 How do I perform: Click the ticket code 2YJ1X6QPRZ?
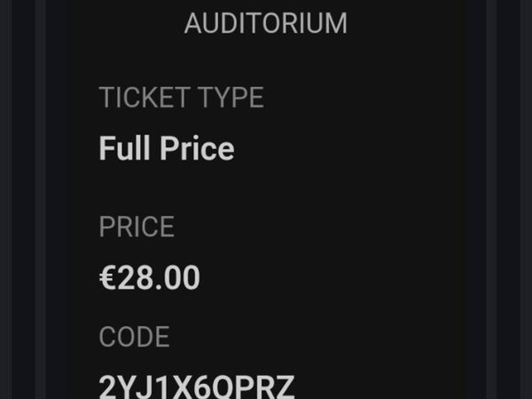(197, 387)
